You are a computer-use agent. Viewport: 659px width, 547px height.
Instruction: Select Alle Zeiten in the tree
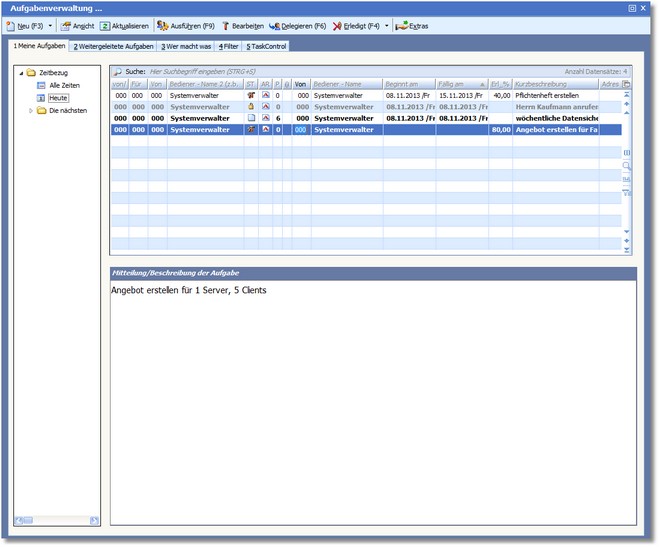pos(66,85)
